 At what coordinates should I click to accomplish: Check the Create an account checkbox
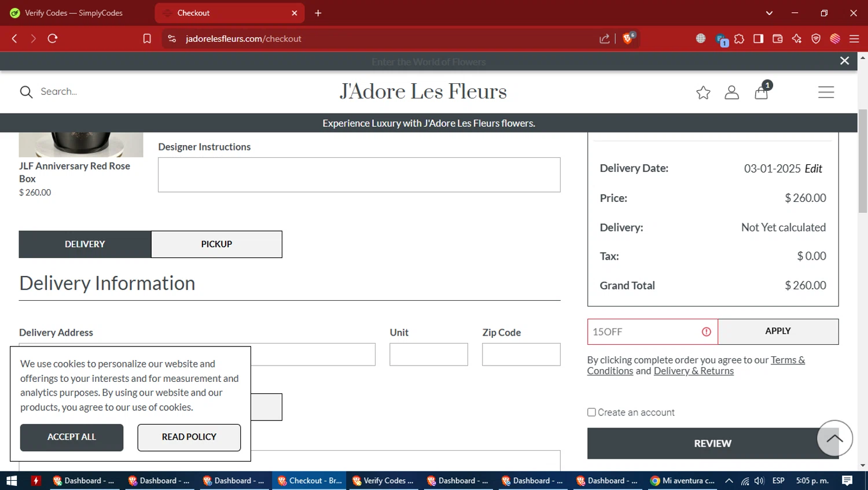pyautogui.click(x=591, y=412)
